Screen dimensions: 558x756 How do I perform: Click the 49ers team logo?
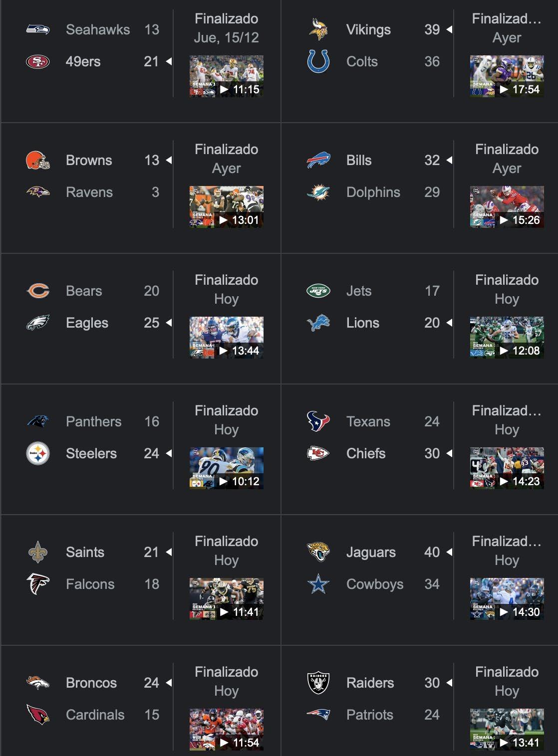coord(38,61)
